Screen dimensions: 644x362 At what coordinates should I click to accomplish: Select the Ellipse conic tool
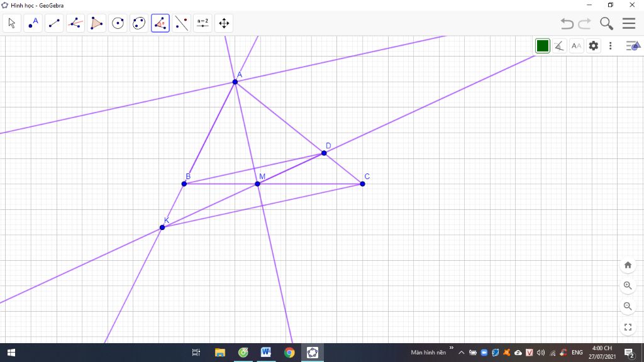(x=139, y=23)
